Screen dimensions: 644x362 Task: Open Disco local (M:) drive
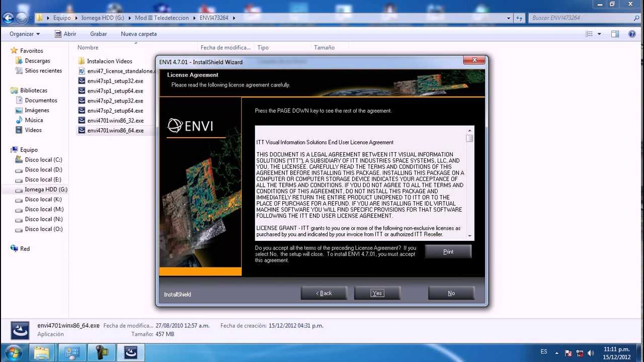(x=44, y=209)
